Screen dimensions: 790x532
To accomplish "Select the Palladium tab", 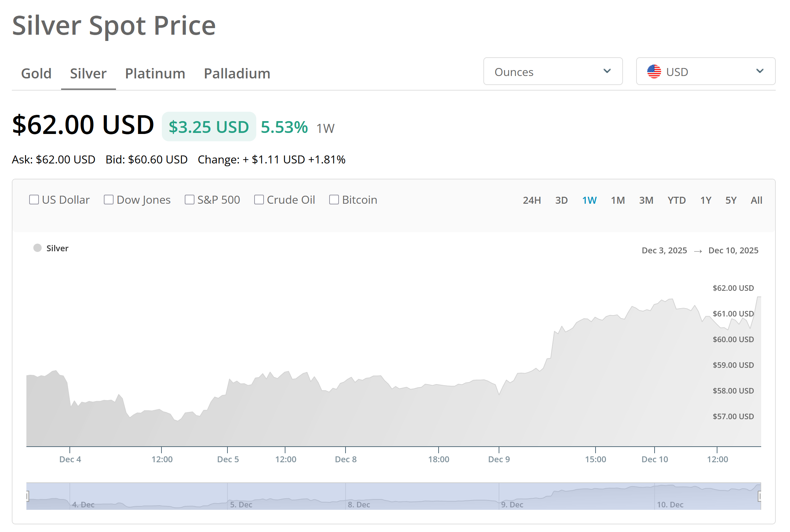I will [237, 74].
